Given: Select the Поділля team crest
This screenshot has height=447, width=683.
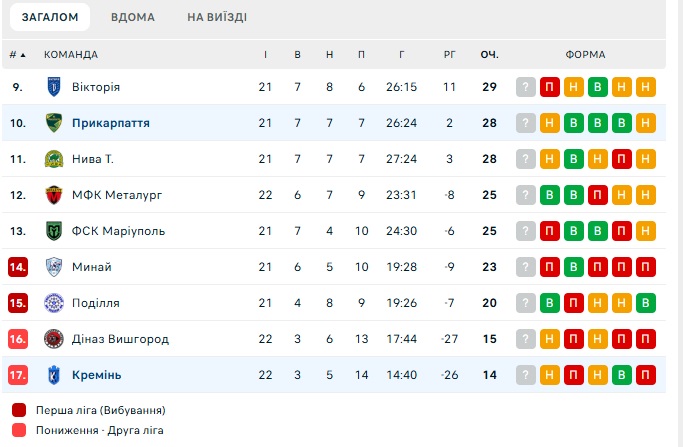Looking at the screenshot, I should [x=54, y=303].
